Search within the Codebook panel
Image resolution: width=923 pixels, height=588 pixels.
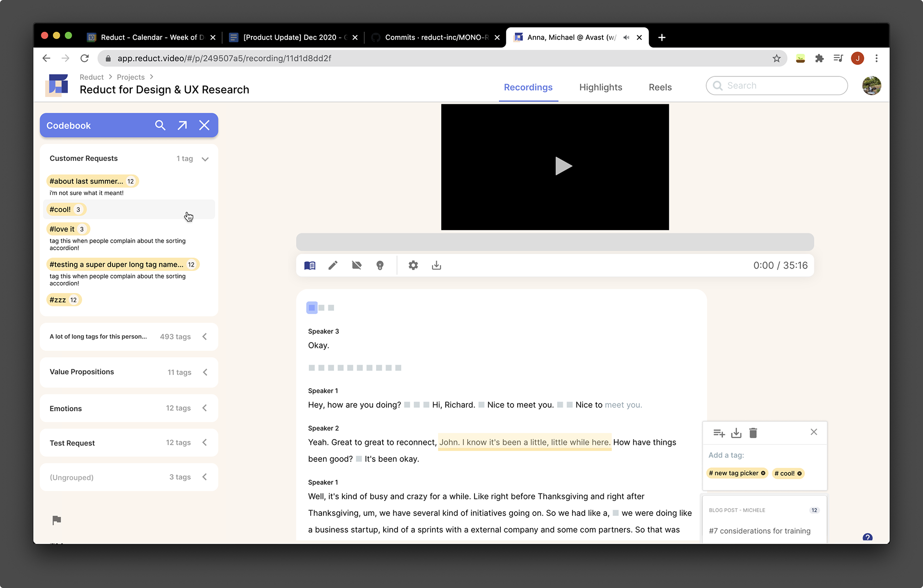(160, 125)
